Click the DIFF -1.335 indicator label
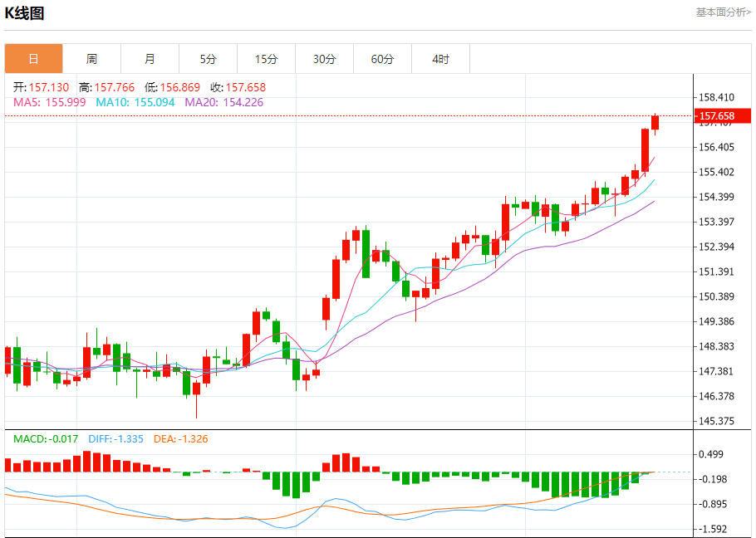The image size is (756, 538). pyautogui.click(x=115, y=438)
